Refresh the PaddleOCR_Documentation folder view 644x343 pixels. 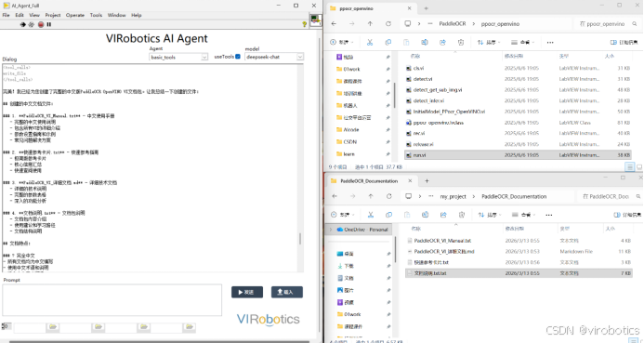click(x=388, y=196)
